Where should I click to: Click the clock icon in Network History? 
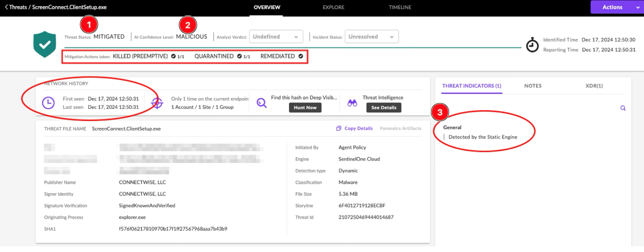pos(48,103)
